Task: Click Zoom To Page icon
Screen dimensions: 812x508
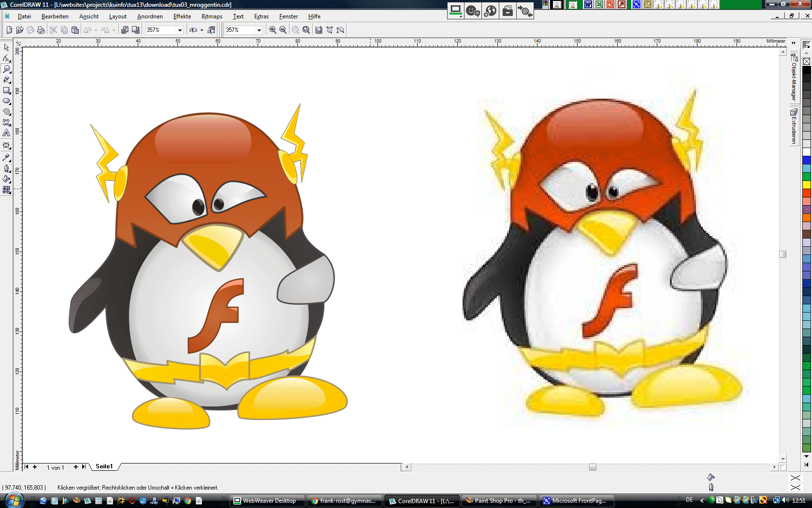Action: point(319,30)
